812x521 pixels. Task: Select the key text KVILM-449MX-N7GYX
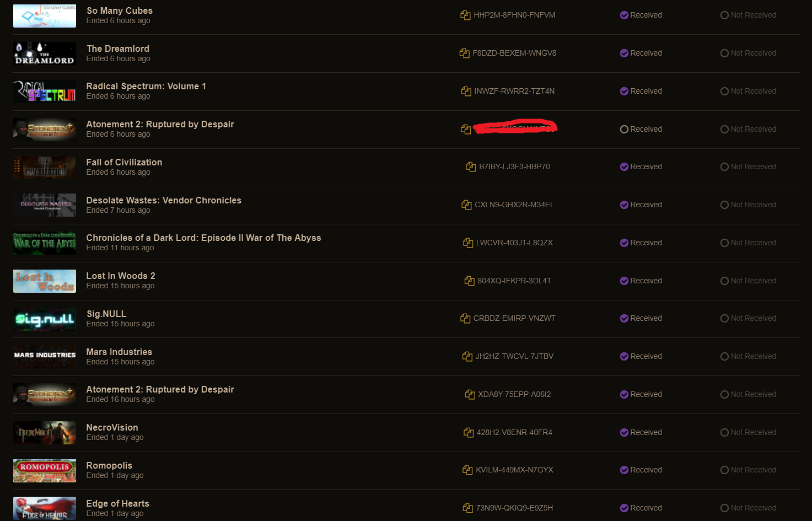point(514,470)
